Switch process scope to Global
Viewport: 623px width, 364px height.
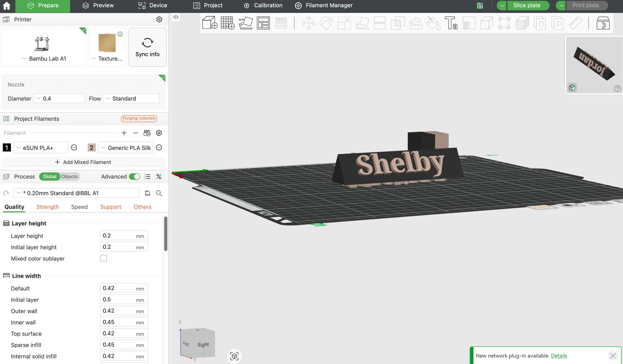point(49,176)
